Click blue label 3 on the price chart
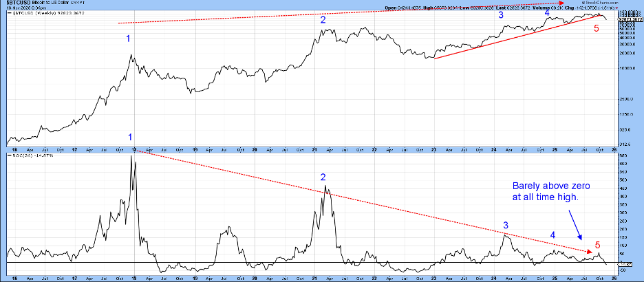Image resolution: width=644 pixels, height=282 pixels. coord(501,15)
